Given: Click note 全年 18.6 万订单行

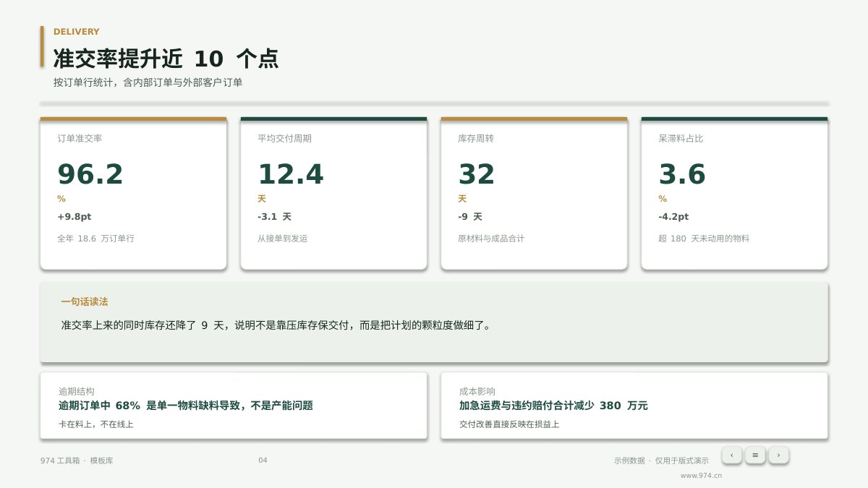Looking at the screenshot, I should tap(96, 238).
